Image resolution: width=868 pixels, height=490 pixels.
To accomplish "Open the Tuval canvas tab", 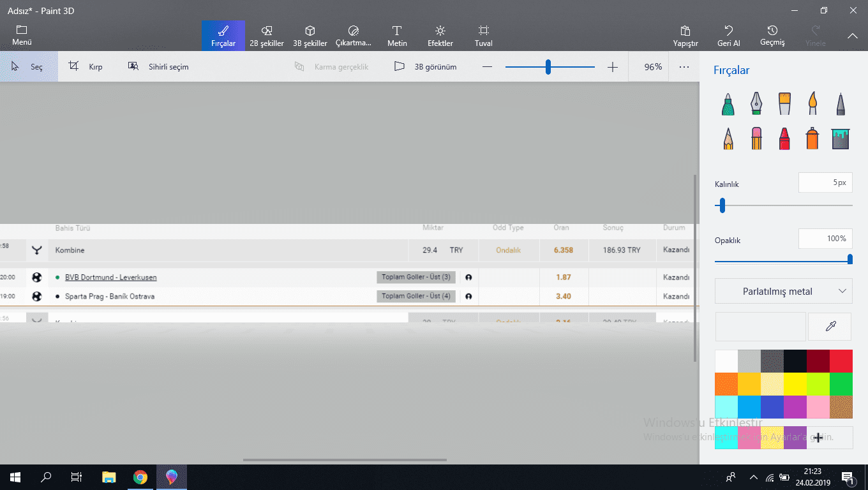I will point(484,36).
